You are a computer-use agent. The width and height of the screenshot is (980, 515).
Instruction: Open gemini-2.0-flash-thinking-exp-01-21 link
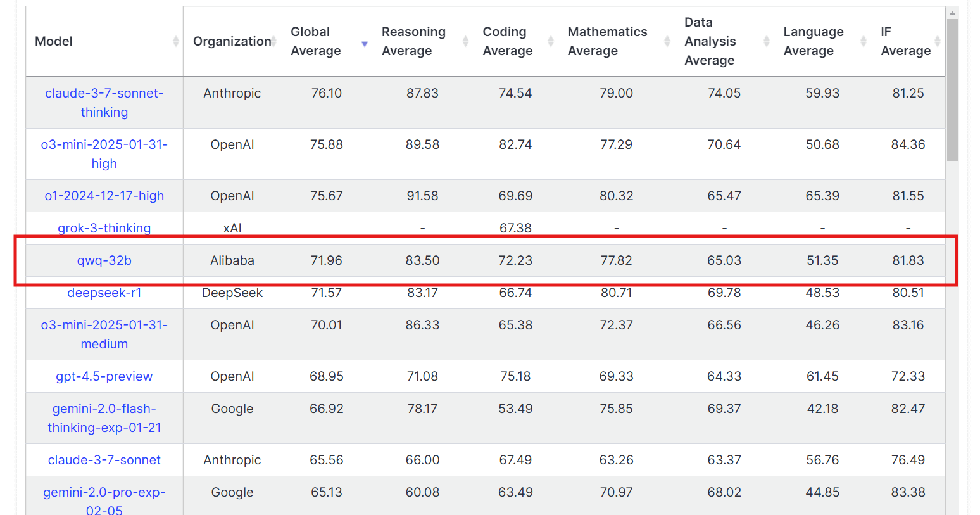tap(104, 418)
